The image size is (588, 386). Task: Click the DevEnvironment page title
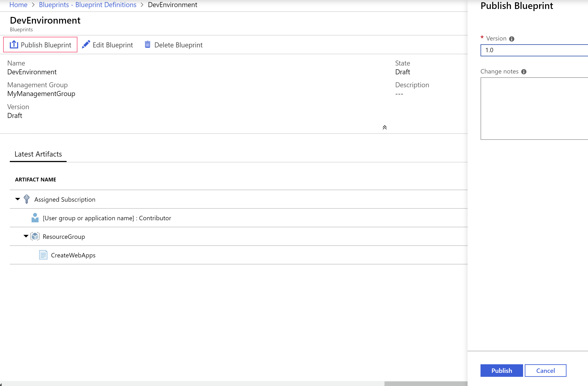45,20
